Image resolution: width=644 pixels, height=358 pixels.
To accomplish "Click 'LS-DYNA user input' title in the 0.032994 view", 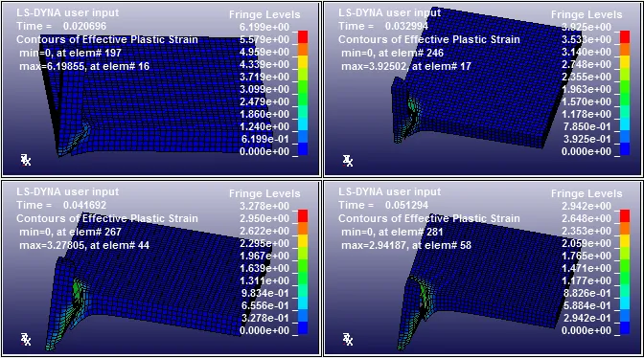I will click(390, 12).
